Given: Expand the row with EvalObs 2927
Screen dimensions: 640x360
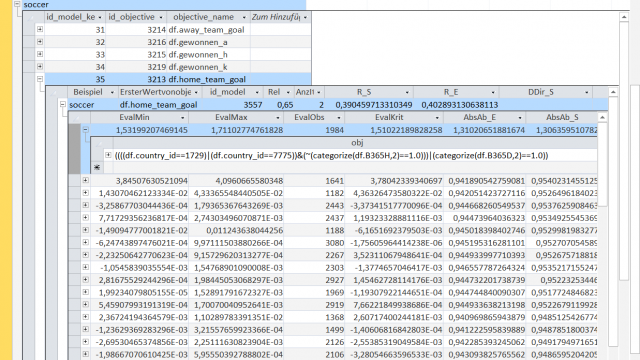Looking at the screenshot, I should pyautogui.click(x=85, y=280).
